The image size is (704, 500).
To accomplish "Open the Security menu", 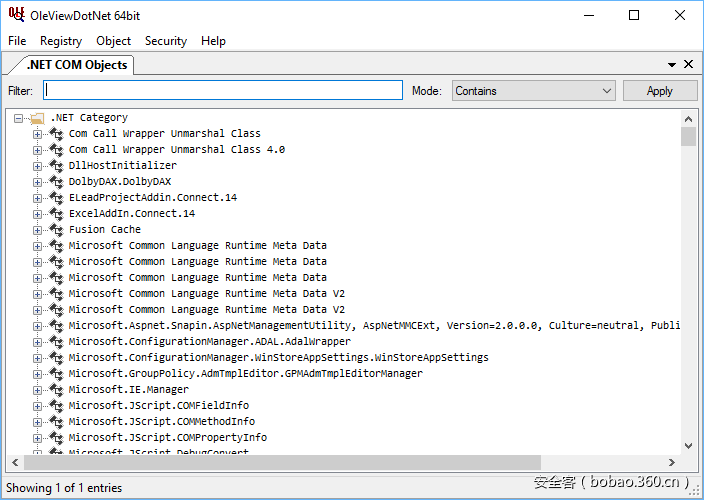I will tap(165, 41).
